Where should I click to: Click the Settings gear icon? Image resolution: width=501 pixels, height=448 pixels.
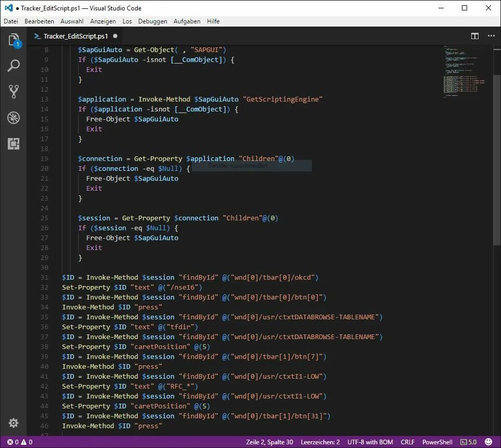point(14,423)
